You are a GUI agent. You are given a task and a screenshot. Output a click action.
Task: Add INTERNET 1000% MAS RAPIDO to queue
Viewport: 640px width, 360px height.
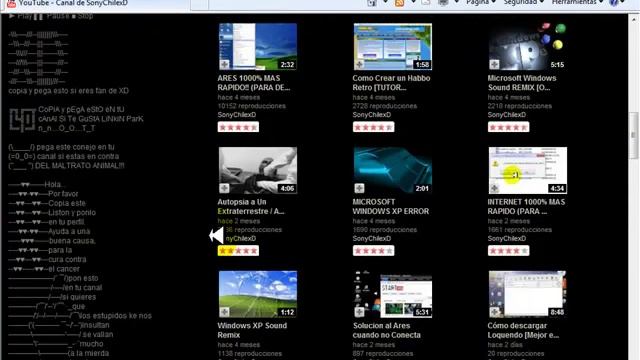click(494, 188)
